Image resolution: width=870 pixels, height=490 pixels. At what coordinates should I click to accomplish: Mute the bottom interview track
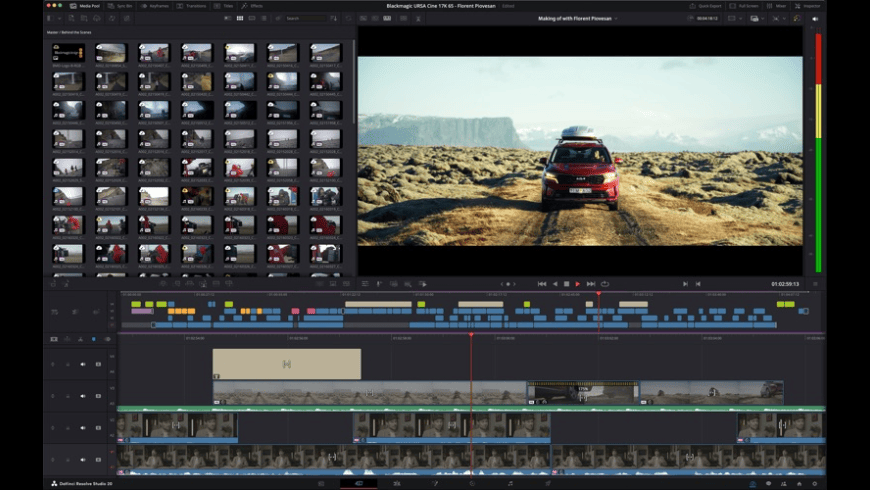83,459
